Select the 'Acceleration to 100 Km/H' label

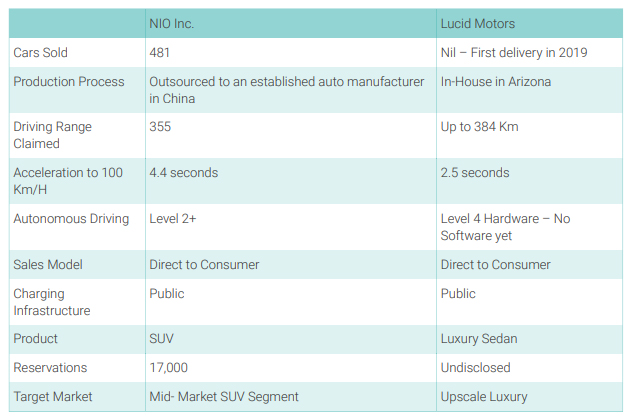click(68, 181)
